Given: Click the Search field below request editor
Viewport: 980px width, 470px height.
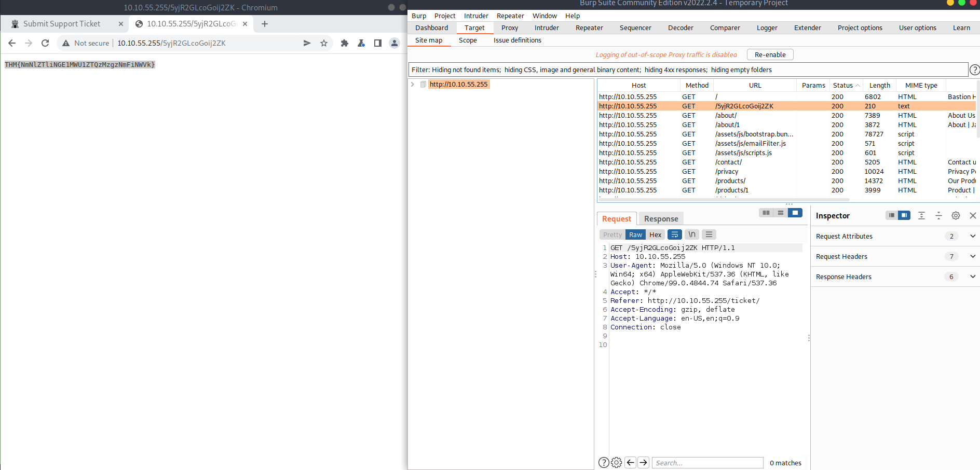Looking at the screenshot, I should click(x=707, y=463).
